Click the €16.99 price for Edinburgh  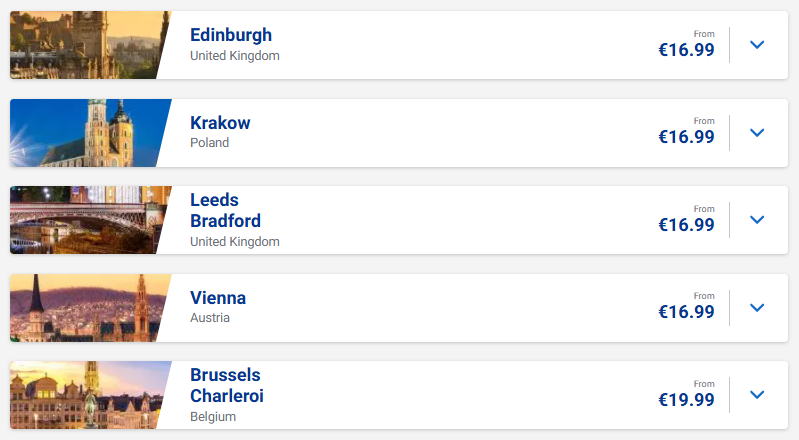click(686, 49)
